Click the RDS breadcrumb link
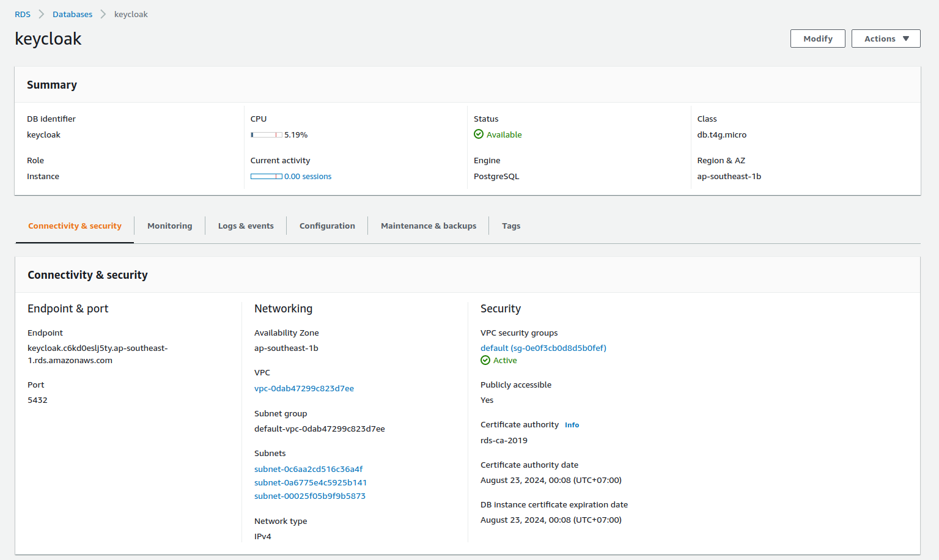This screenshot has height=560, width=939. [22, 14]
